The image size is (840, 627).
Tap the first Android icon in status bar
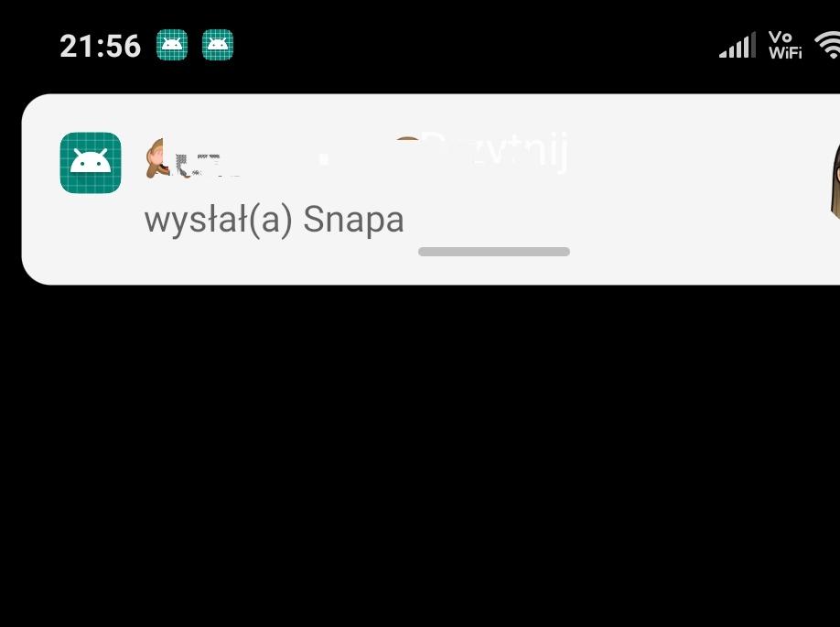pos(172,45)
